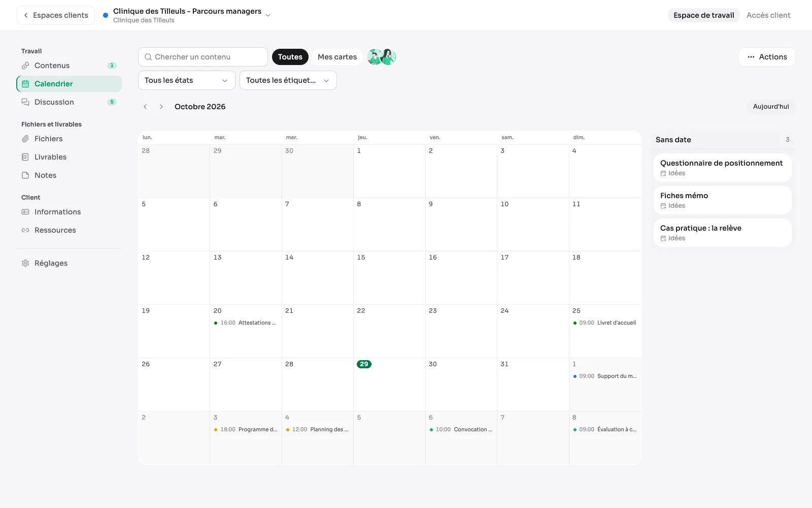The height and width of the screenshot is (508, 812).
Task: Switch to Espace de travail tab
Action: pyautogui.click(x=703, y=15)
